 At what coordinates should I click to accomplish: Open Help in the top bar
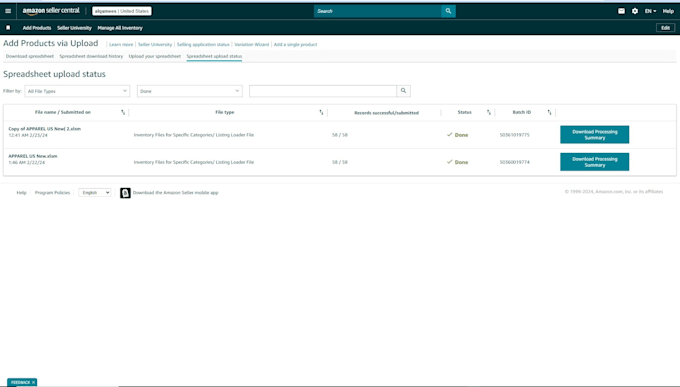668,11
